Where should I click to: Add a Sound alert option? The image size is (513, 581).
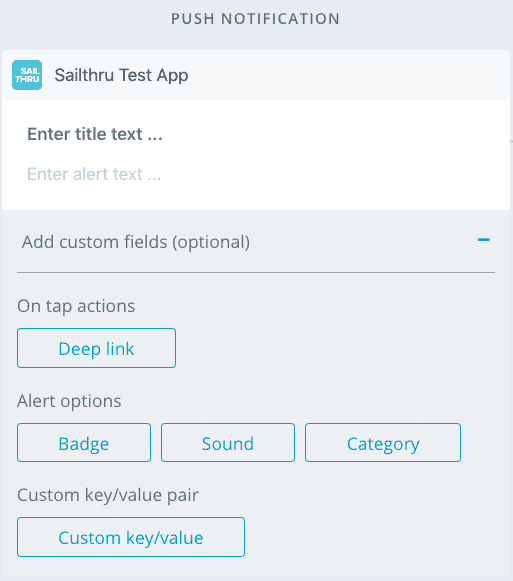pos(228,442)
